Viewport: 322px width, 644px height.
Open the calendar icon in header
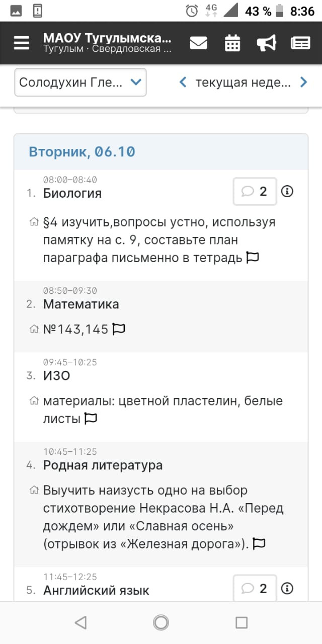(232, 43)
